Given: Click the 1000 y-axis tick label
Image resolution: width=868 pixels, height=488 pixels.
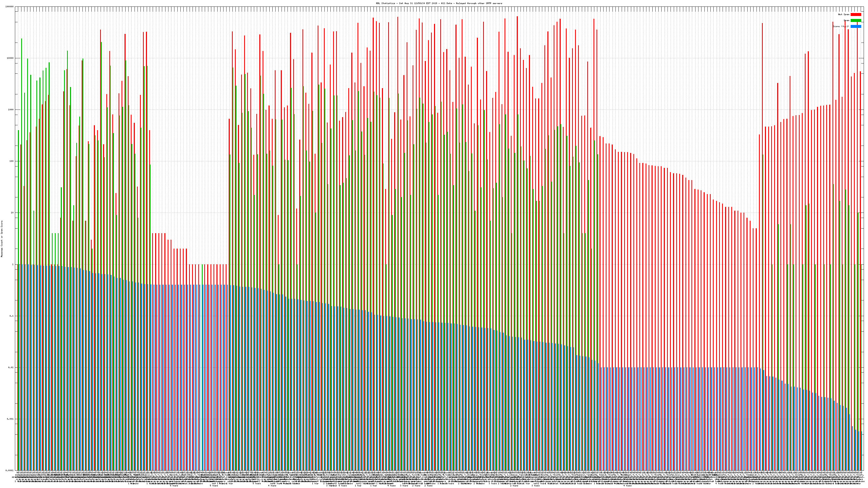Looking at the screenshot, I should pyautogui.click(x=11, y=110).
